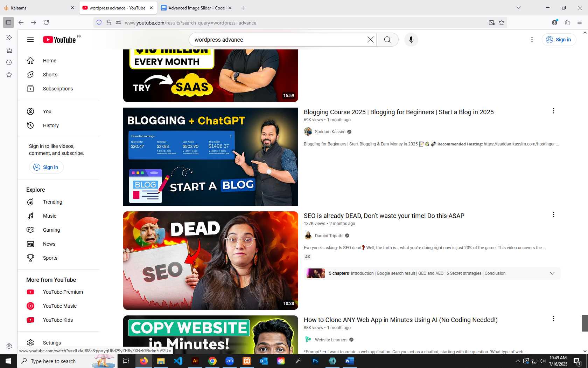Go back in browser history
Screen dimensions: 588x368
tap(21, 22)
